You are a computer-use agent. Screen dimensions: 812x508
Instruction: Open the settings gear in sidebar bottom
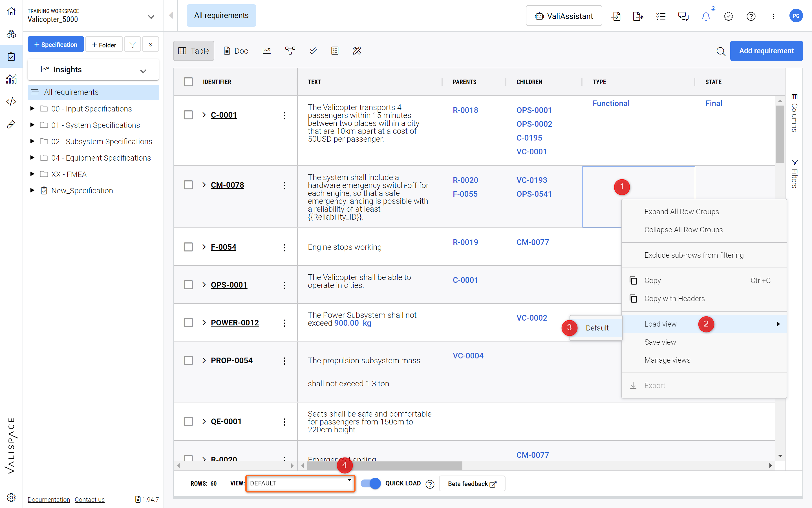(x=11, y=497)
